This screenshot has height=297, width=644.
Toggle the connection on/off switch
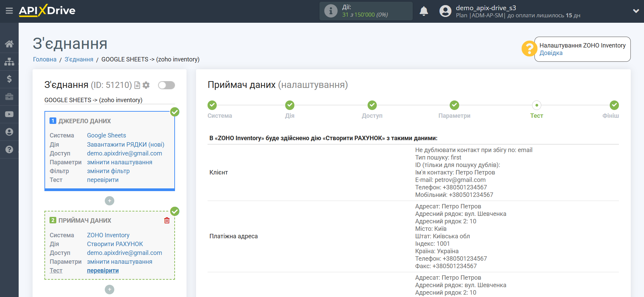pyautogui.click(x=167, y=85)
